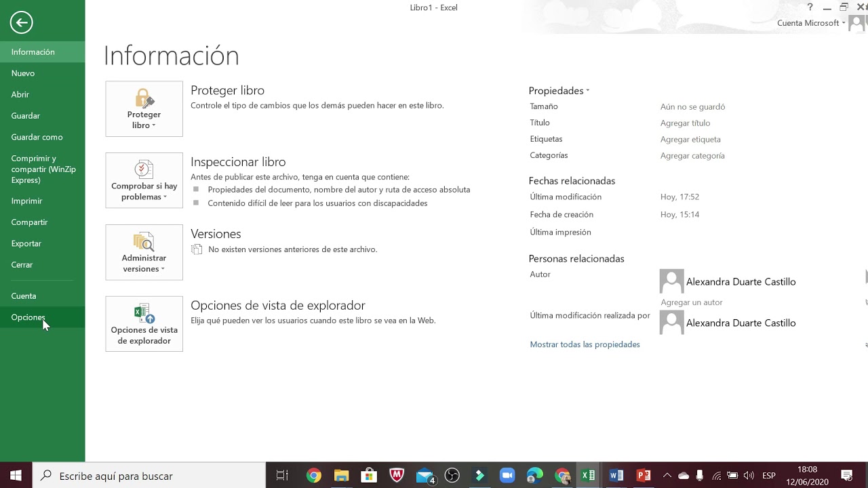Click the avatar beside Última modificación realizada por

tap(671, 323)
